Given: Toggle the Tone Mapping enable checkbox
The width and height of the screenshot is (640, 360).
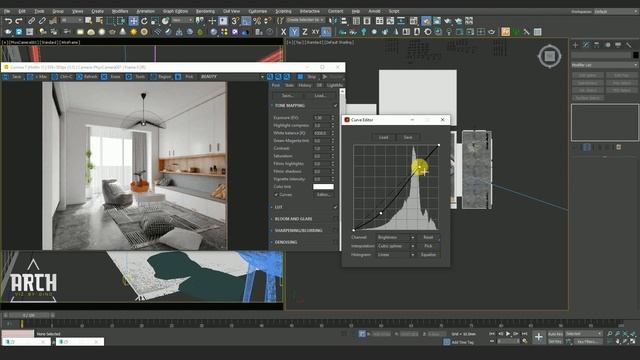Looking at the screenshot, I should (336, 106).
